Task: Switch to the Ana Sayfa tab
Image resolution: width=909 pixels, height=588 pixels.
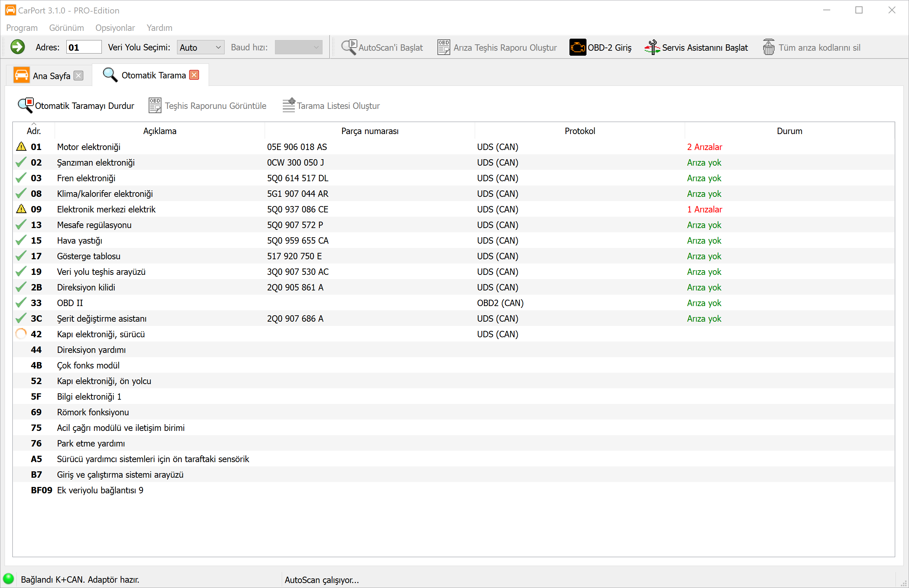Action: click(x=51, y=76)
